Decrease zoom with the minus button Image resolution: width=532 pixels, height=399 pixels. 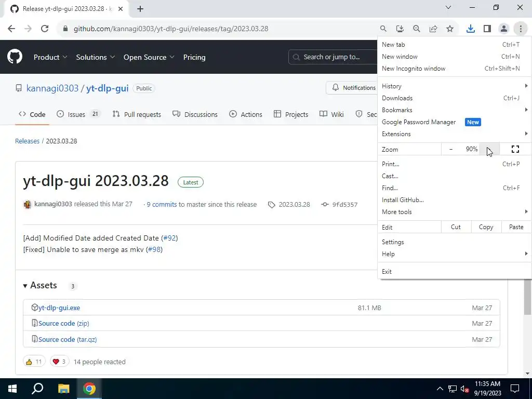click(450, 149)
